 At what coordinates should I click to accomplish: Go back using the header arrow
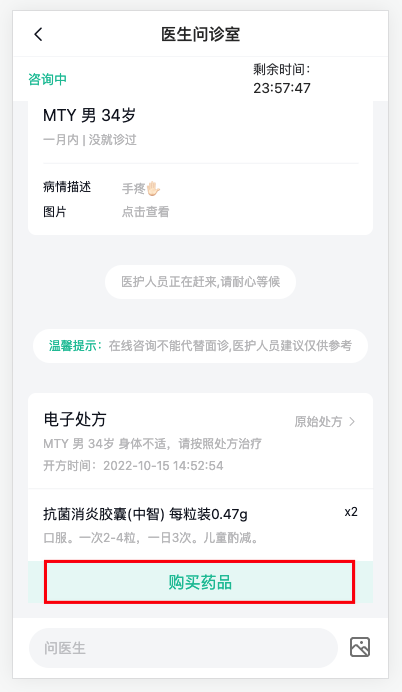[38, 34]
